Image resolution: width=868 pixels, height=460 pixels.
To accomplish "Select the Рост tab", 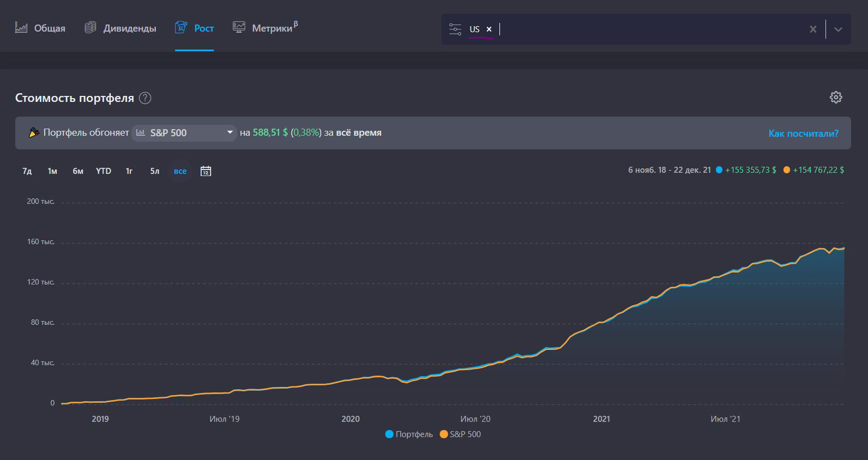I will pos(194,28).
